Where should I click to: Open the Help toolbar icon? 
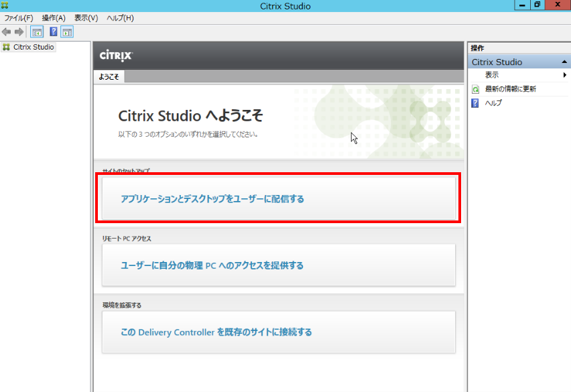(53, 32)
